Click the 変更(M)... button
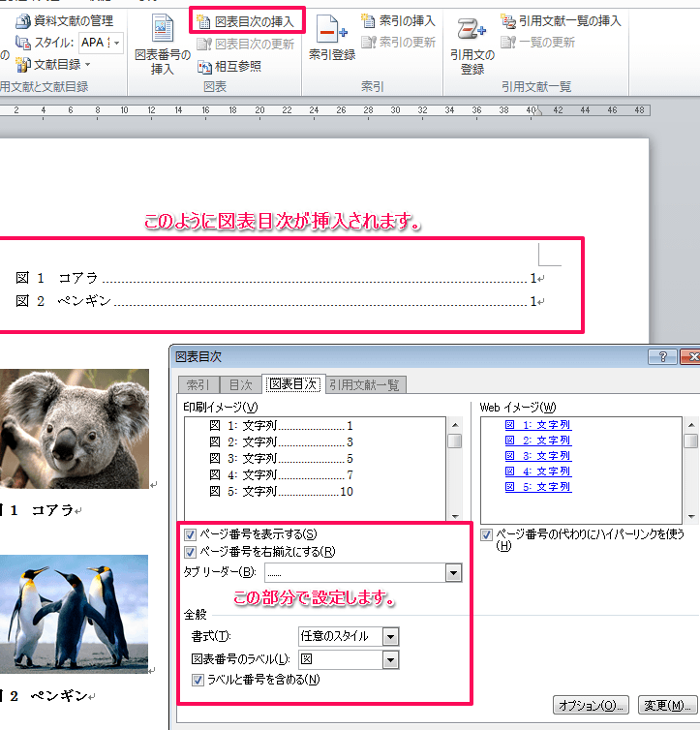The width and height of the screenshot is (700, 730). tap(667, 706)
